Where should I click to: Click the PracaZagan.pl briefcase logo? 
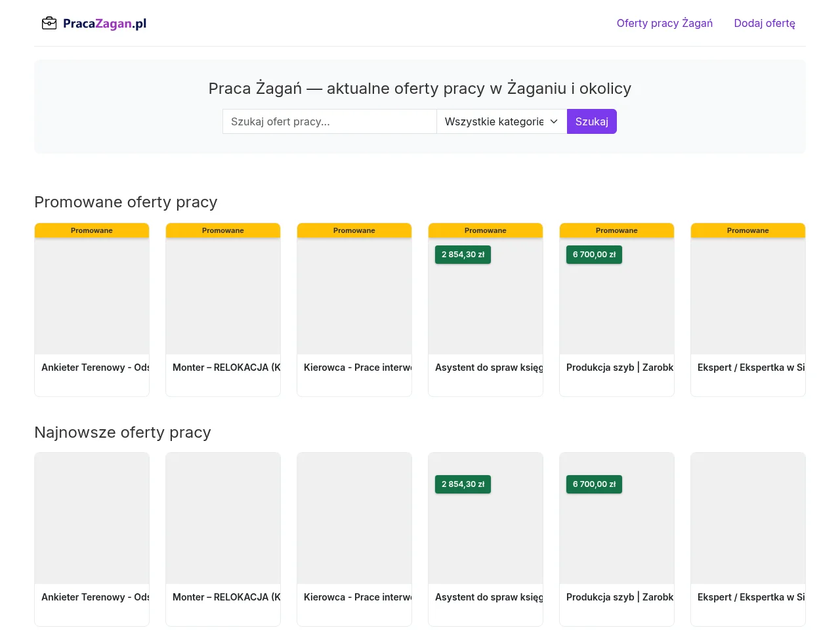coord(94,24)
